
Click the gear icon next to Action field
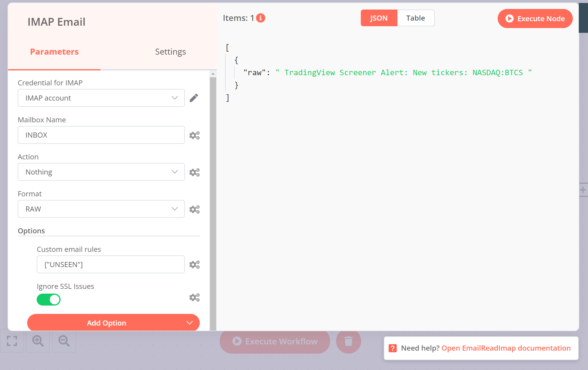click(x=194, y=172)
